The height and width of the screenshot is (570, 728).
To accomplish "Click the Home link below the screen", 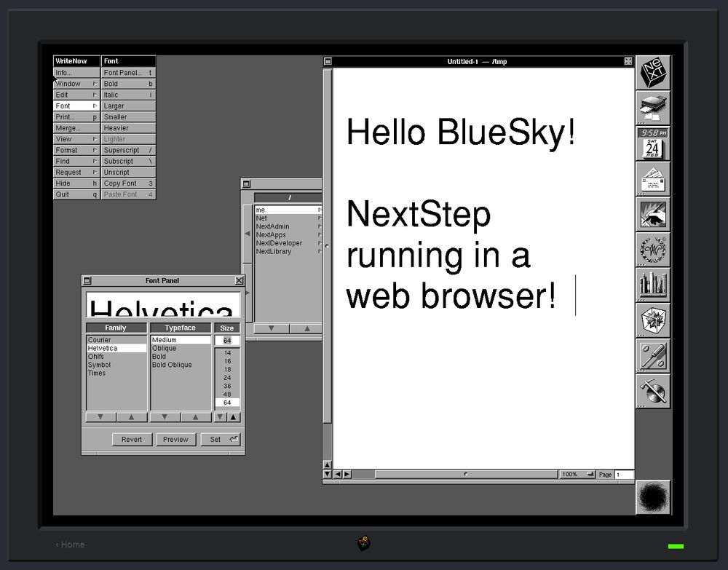I will click(x=70, y=545).
